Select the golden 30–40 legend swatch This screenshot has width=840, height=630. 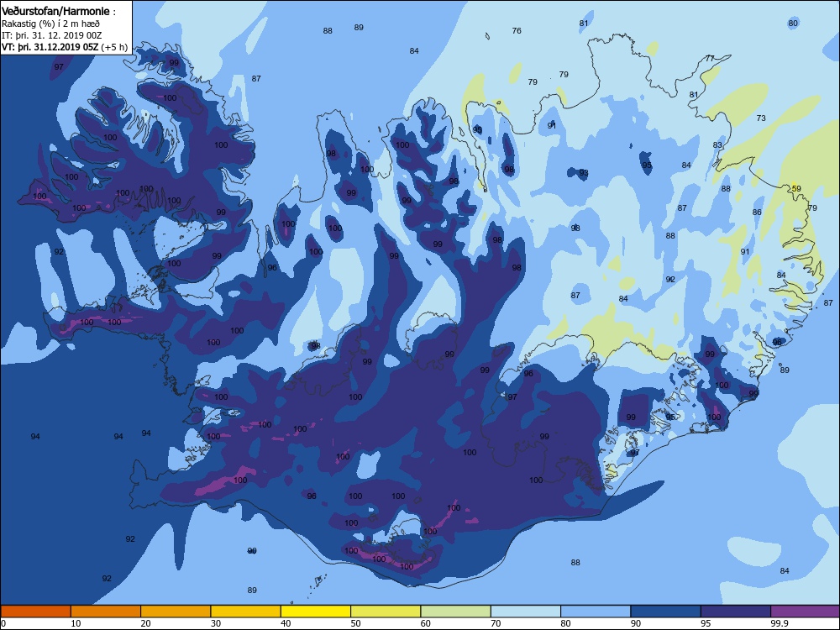246,612
